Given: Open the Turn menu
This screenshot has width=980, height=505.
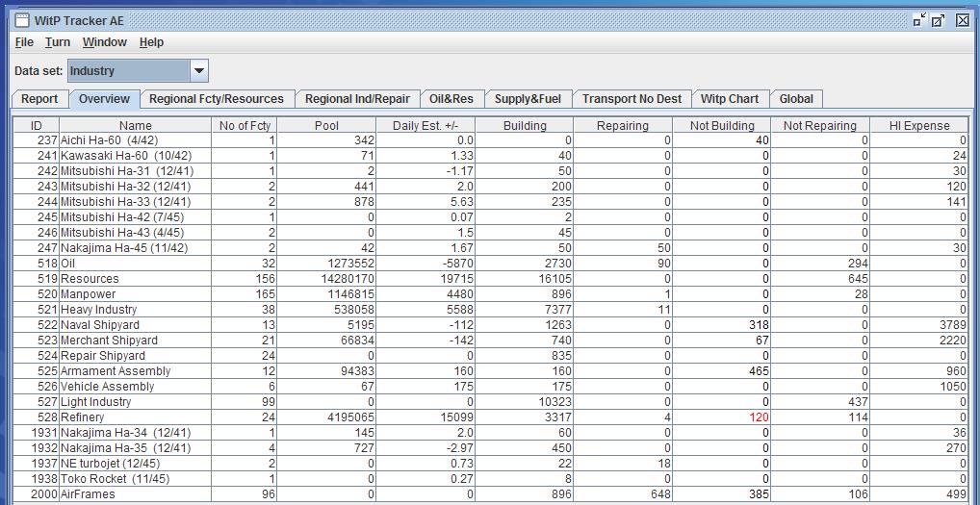Looking at the screenshot, I should coord(58,41).
